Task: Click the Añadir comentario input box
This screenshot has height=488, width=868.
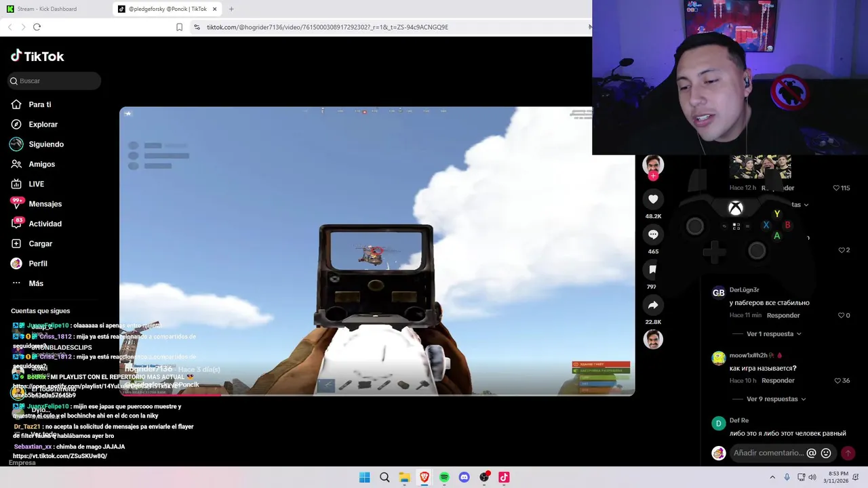Action: 768,453
